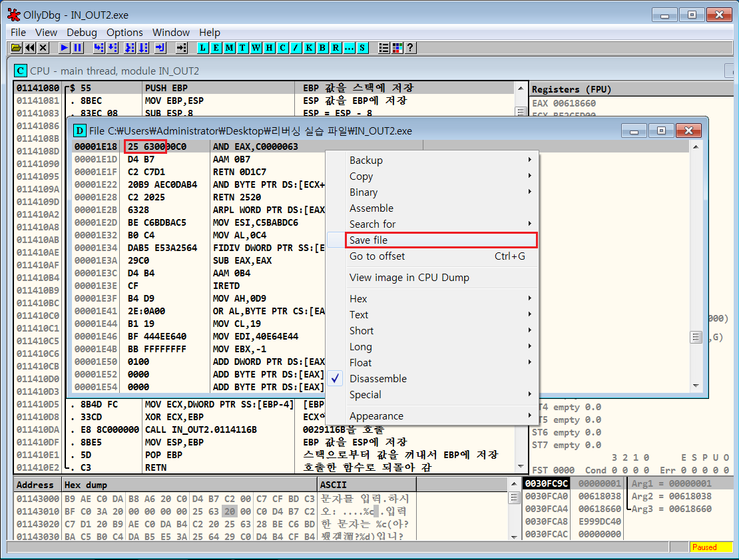Open Run trace with ellipsis button
739x560 pixels.
click(349, 47)
